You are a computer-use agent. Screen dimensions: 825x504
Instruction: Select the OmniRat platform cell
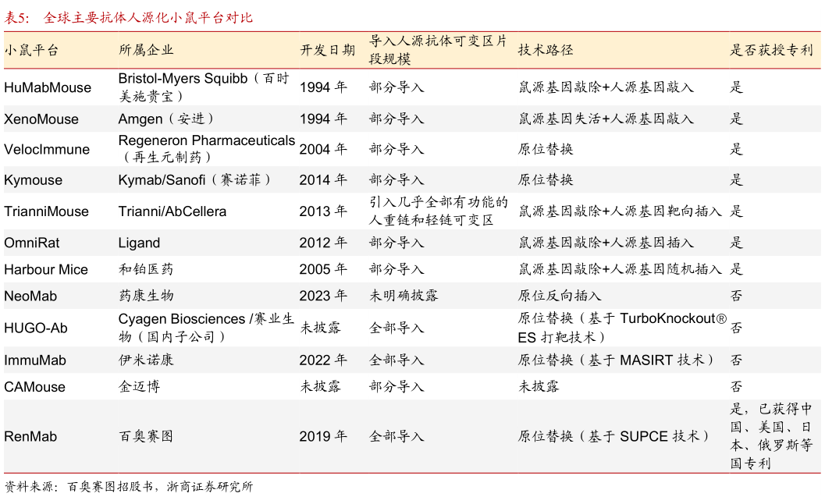pyautogui.click(x=31, y=243)
